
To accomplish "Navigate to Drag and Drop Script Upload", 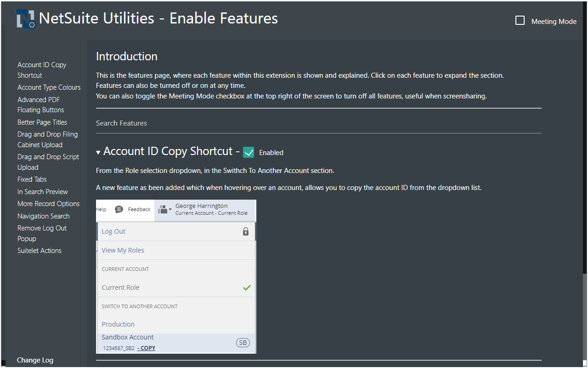I will [48, 162].
